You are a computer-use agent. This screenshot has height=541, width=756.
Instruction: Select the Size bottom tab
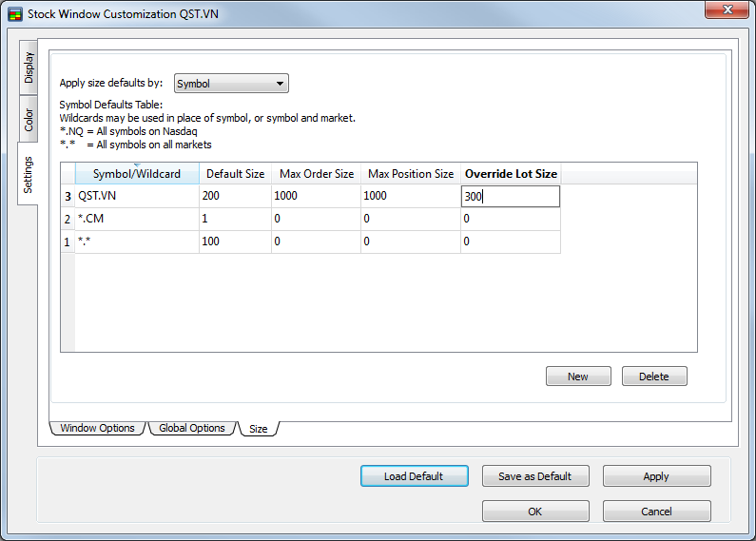258,429
